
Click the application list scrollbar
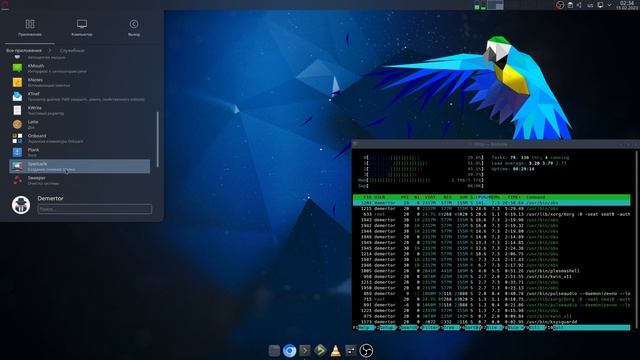coord(158,139)
